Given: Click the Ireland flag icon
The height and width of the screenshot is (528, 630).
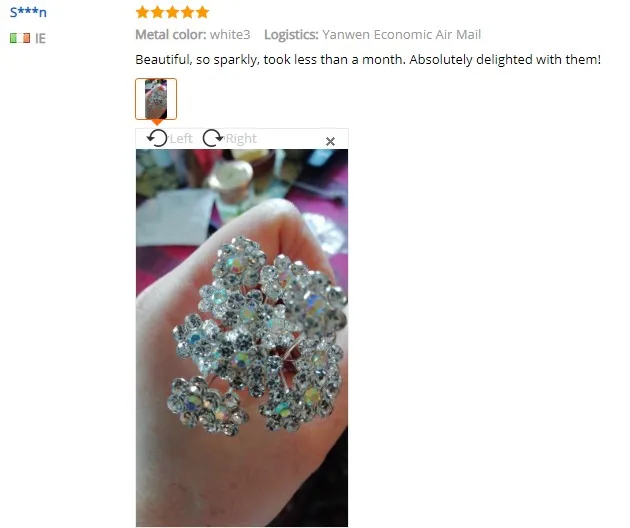Looking at the screenshot, I should tap(20, 38).
